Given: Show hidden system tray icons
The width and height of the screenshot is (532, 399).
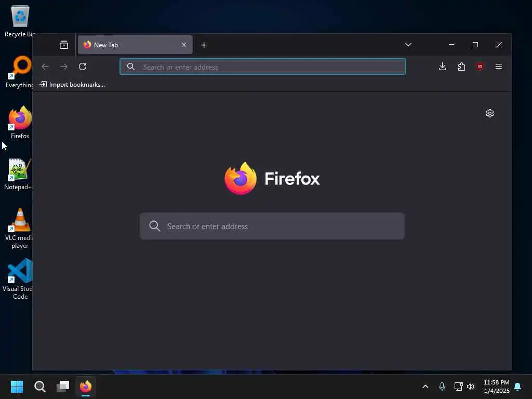Looking at the screenshot, I should pos(425,387).
